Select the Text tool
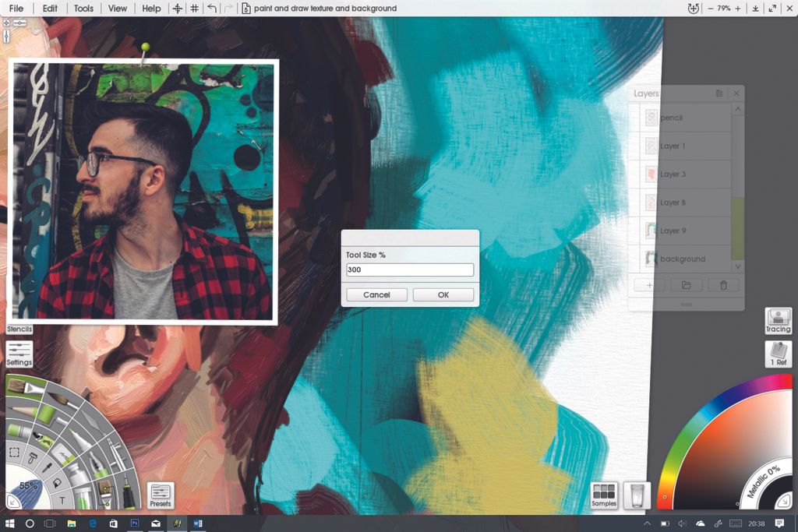This screenshot has height=532, width=798. coord(62,498)
